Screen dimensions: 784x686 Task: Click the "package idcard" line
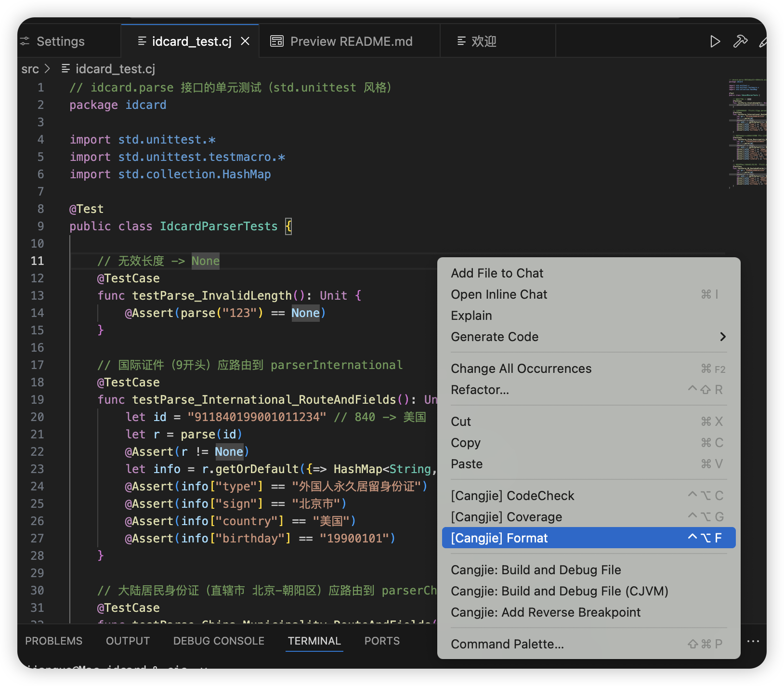tap(118, 105)
